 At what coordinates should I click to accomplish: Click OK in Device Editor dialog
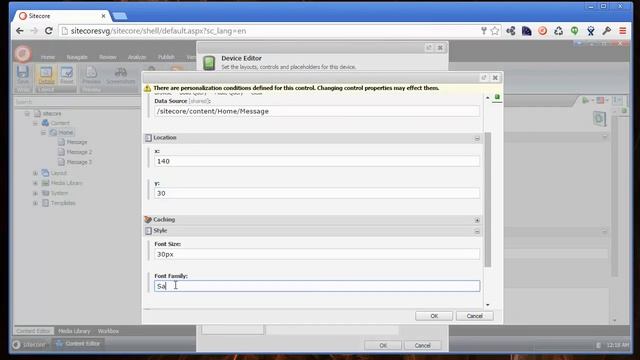click(x=383, y=345)
